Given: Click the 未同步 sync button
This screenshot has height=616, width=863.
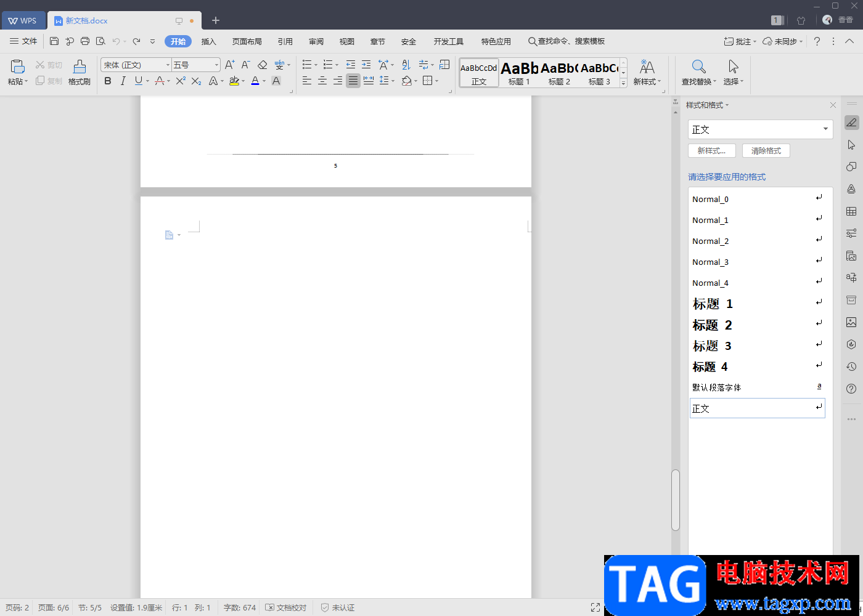Looking at the screenshot, I should (x=782, y=41).
